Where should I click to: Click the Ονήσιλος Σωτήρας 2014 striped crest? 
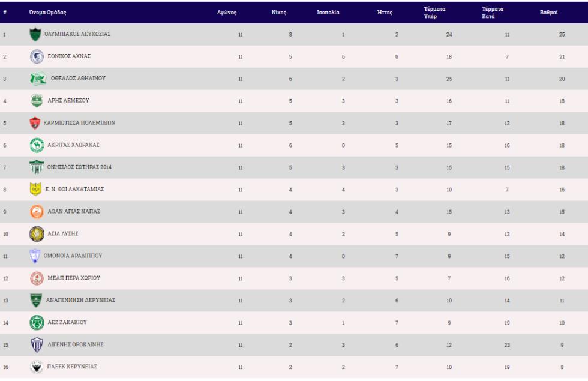[37, 167]
